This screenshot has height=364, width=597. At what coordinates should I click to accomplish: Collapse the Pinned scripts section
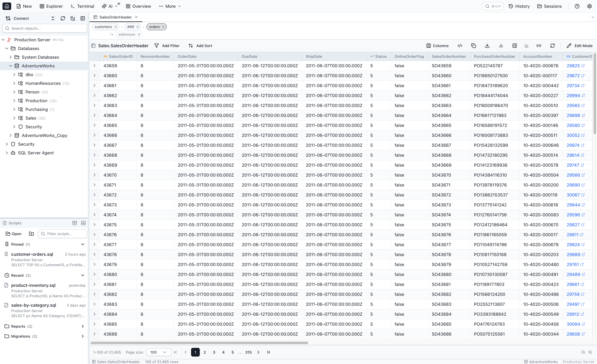point(83,244)
